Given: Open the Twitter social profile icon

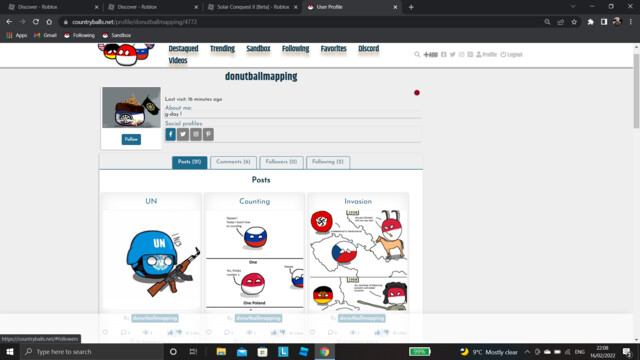Looking at the screenshot, I should pos(183,134).
